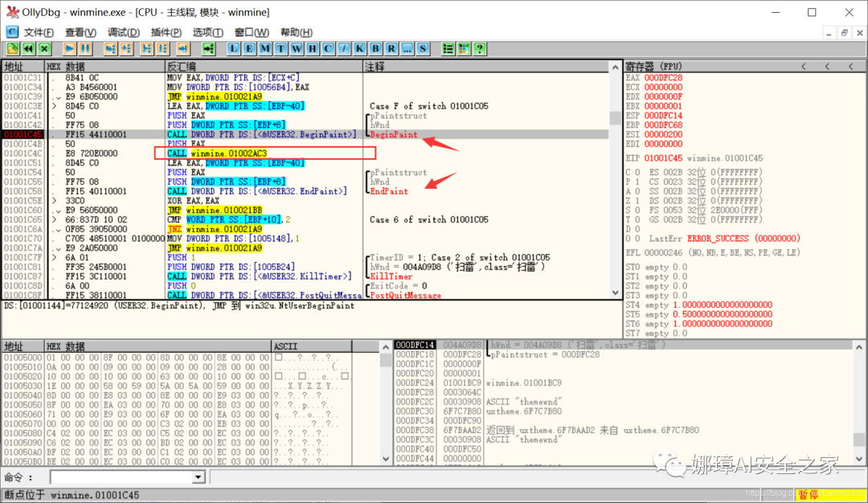Screen dimensions: 868x503
Task: Click the 反汇编 column header
Action: pyautogui.click(x=263, y=67)
